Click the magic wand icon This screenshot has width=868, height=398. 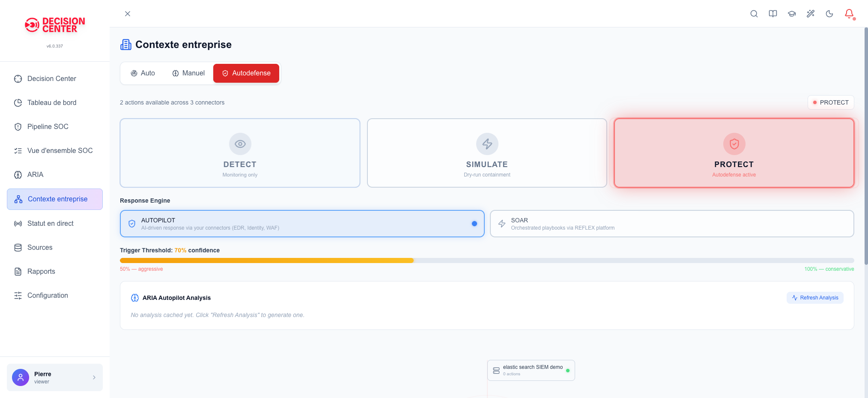point(811,14)
